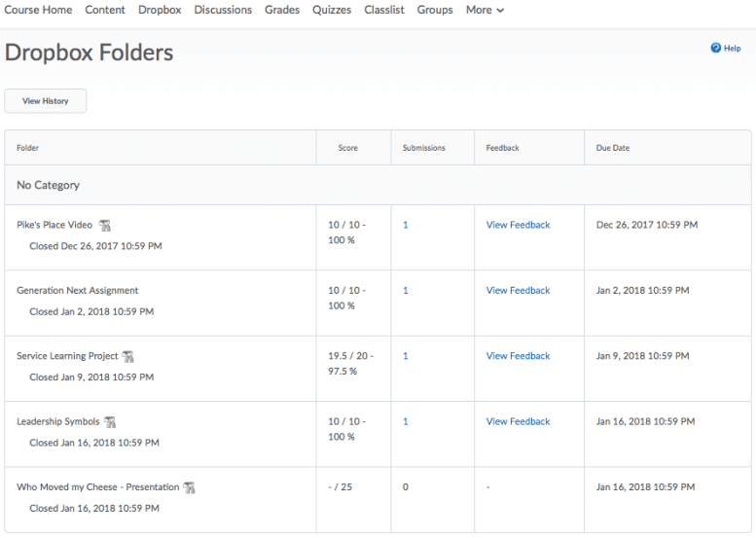Open the Quizzes page
The image size is (756, 538).
tap(333, 10)
